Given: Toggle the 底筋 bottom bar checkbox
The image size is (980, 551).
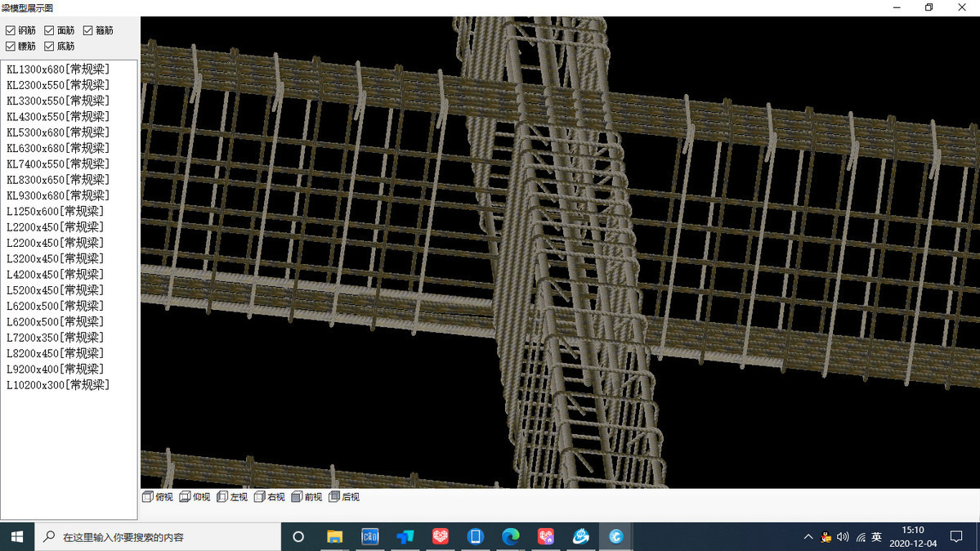Looking at the screenshot, I should (49, 47).
